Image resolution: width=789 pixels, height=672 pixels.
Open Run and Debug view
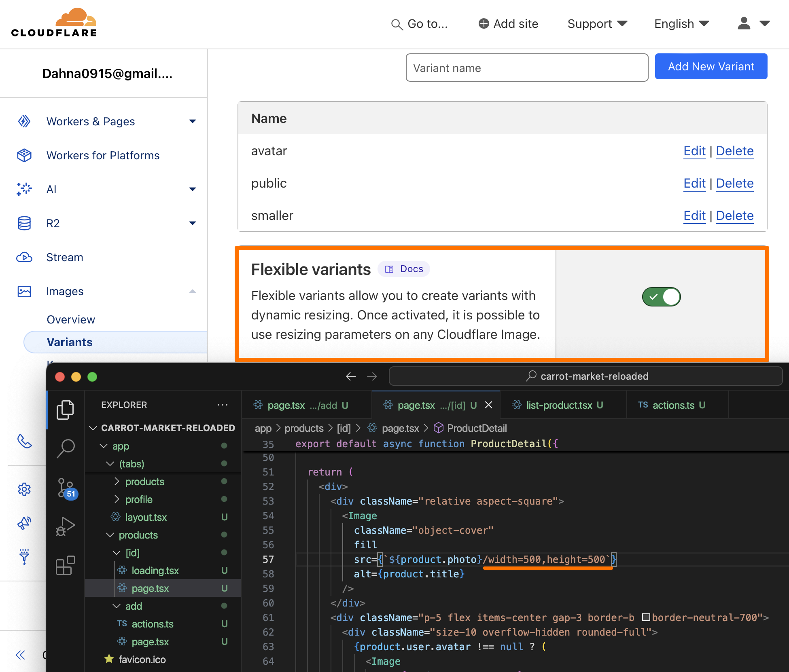coord(66,526)
